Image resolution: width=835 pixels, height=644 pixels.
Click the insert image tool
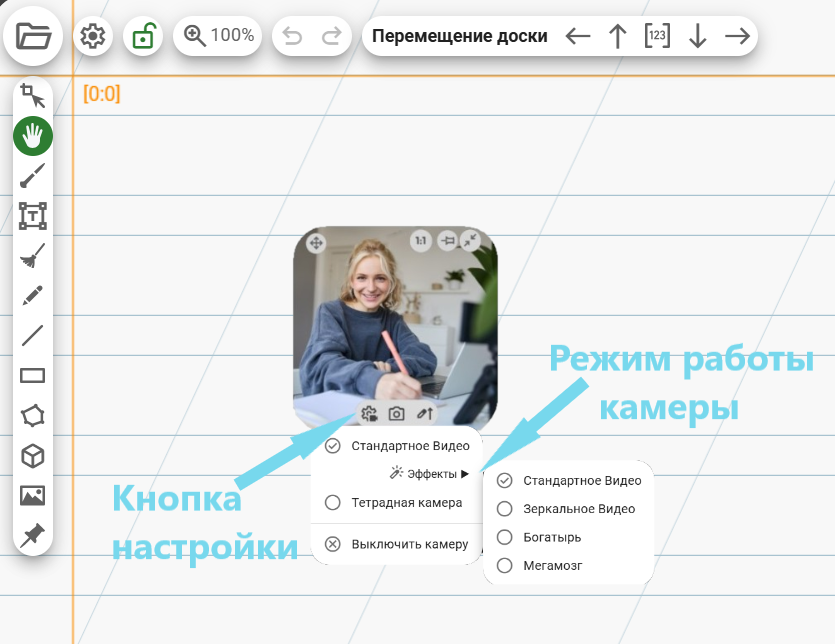(x=33, y=496)
